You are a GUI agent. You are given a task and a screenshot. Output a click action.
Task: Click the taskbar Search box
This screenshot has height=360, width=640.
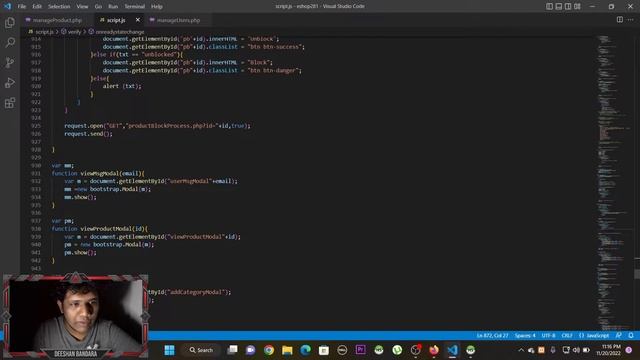(x=202, y=350)
